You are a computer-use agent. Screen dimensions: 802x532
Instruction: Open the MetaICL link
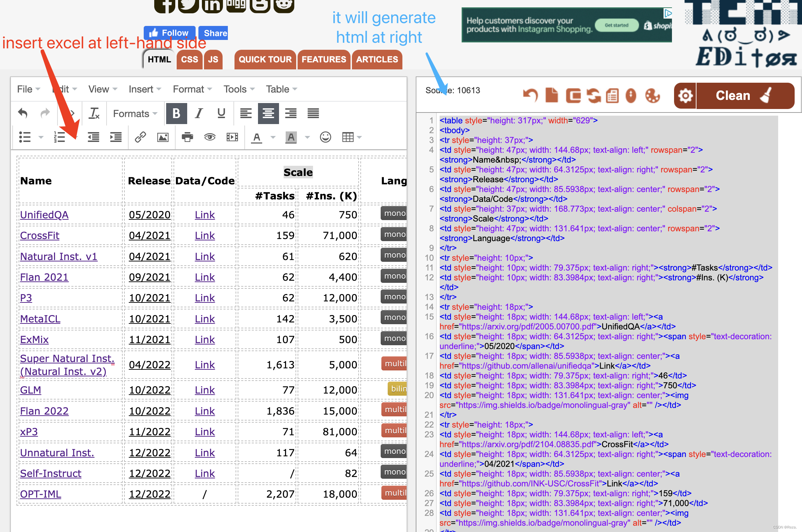40,319
